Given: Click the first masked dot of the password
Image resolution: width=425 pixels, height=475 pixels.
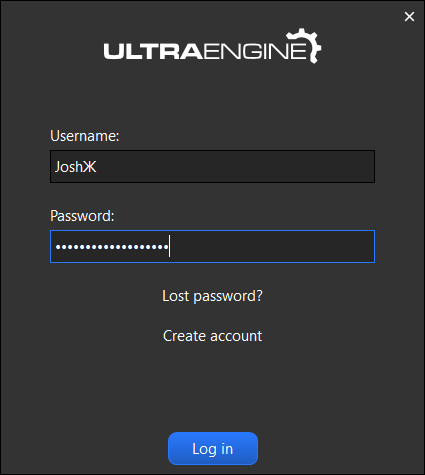Looking at the screenshot, I should point(58,247).
